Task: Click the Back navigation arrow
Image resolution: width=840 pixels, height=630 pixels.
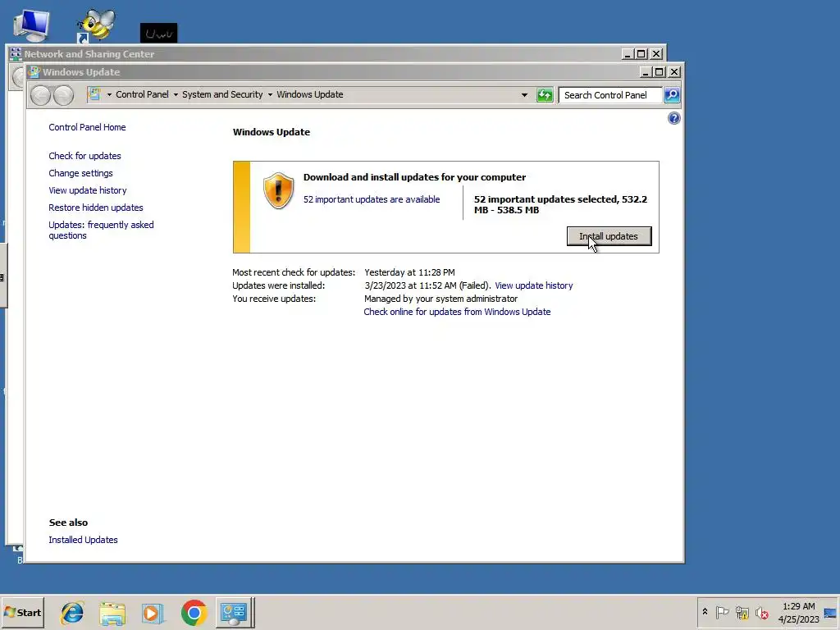Action: pos(40,95)
